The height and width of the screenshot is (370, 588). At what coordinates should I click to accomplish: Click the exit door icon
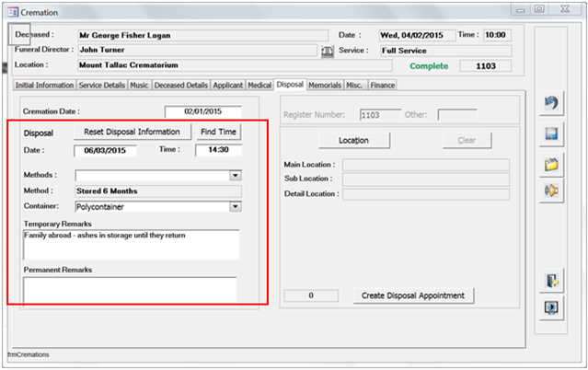(552, 281)
